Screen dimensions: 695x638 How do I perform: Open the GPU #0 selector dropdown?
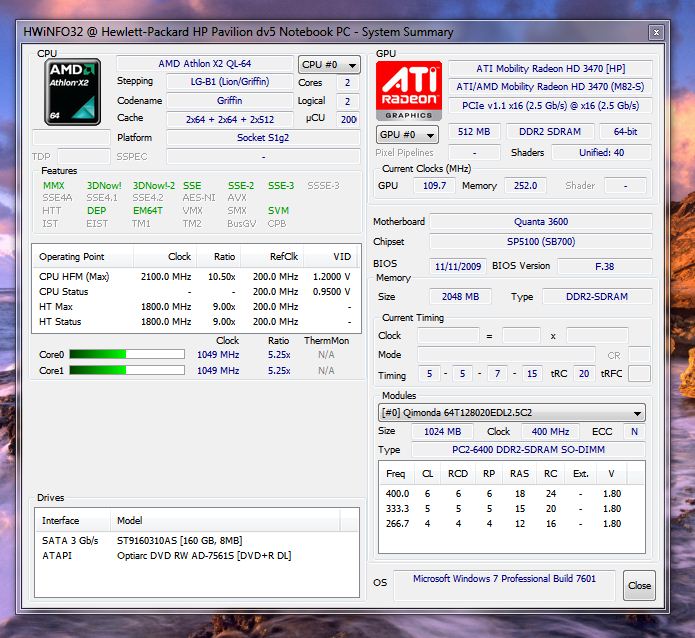coord(407,134)
